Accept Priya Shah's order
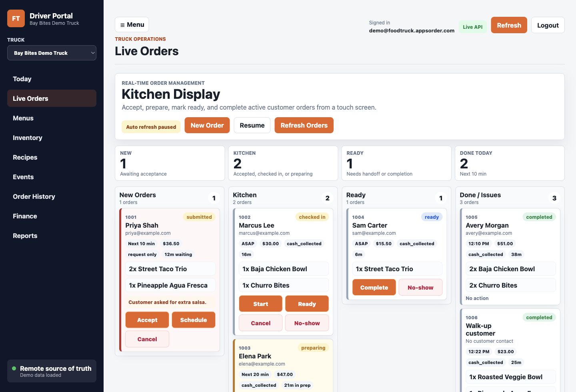This screenshot has width=576, height=392. (147, 320)
